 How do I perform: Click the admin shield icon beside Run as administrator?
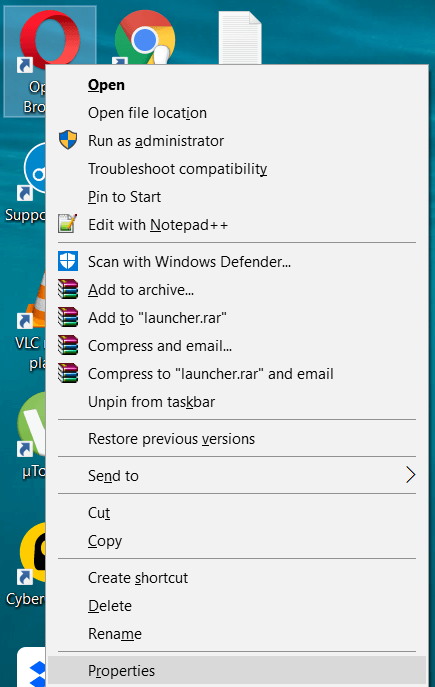coord(68,140)
